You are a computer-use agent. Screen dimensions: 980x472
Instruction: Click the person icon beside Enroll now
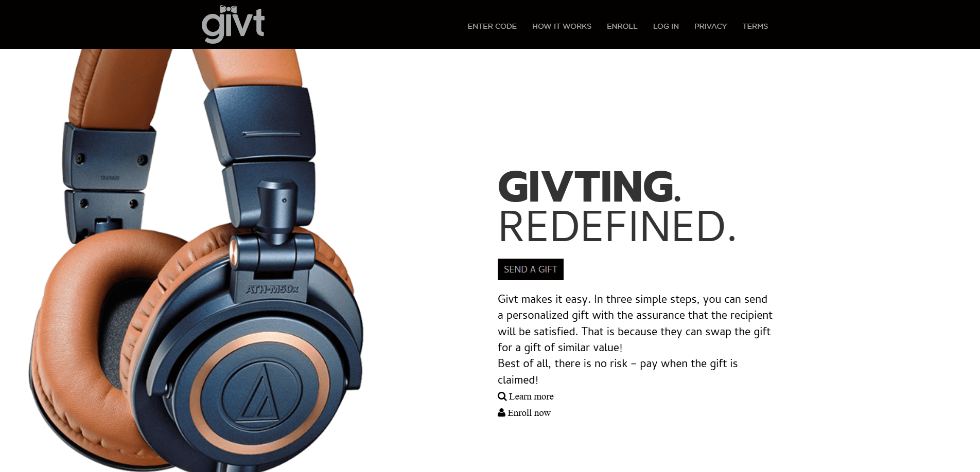click(501, 412)
